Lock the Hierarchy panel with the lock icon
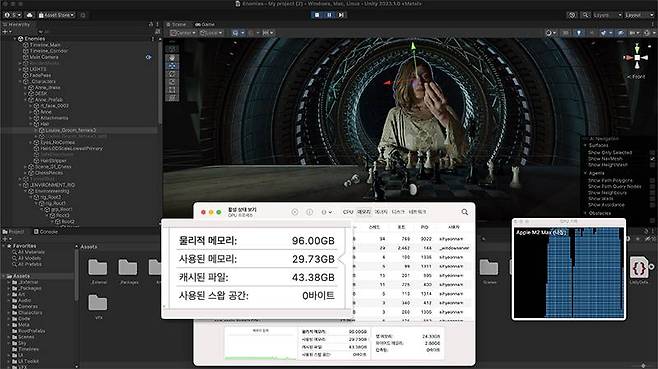This screenshot has width=658, height=369. (151, 24)
